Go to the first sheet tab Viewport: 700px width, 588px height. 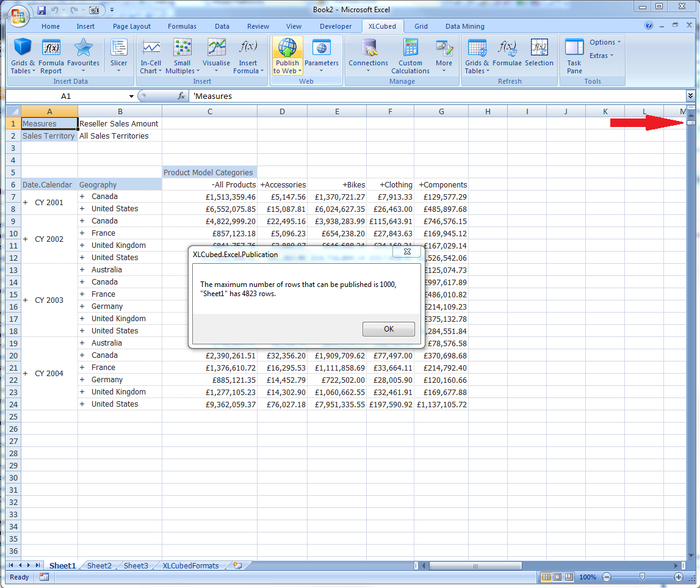(11, 565)
